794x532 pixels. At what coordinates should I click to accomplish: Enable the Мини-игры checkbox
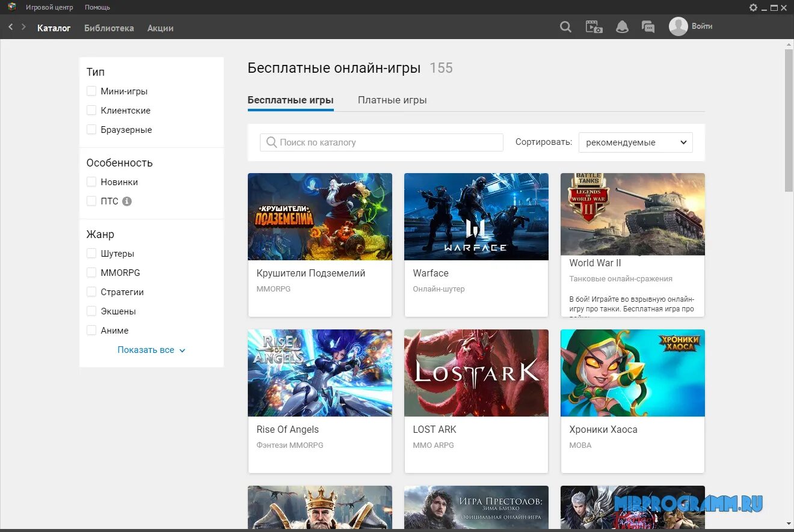coord(91,91)
